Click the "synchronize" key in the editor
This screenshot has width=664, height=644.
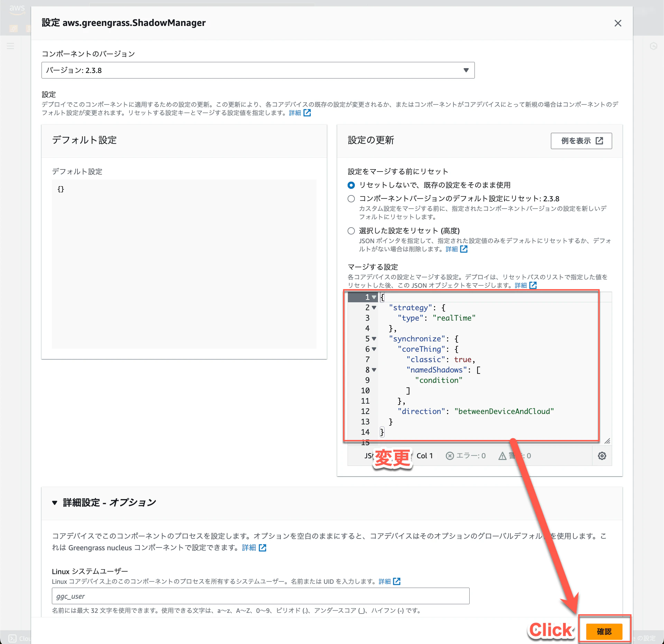click(x=417, y=339)
